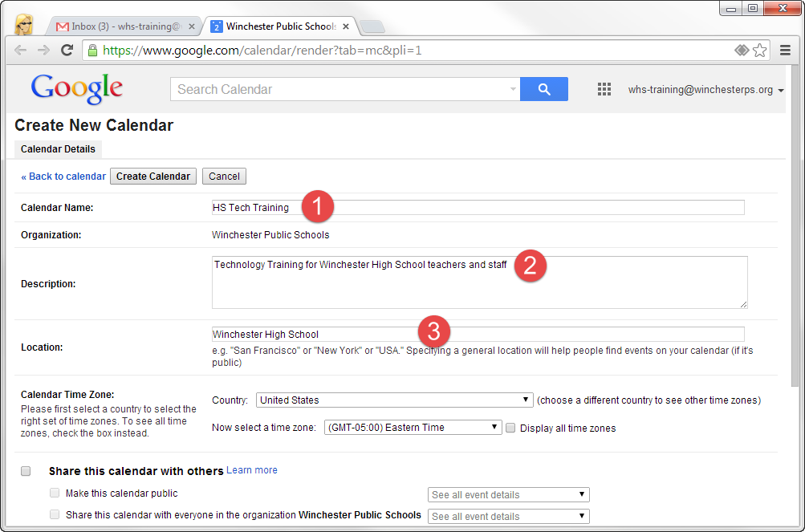
Task: Minimize the browser window
Action: pos(730,8)
